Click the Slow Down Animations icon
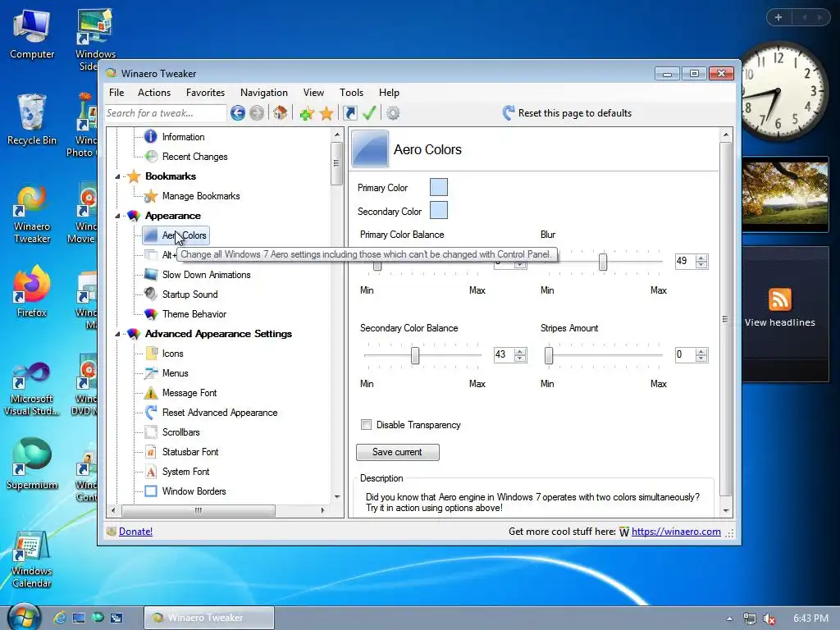Image resolution: width=840 pixels, height=630 pixels. [x=151, y=275]
